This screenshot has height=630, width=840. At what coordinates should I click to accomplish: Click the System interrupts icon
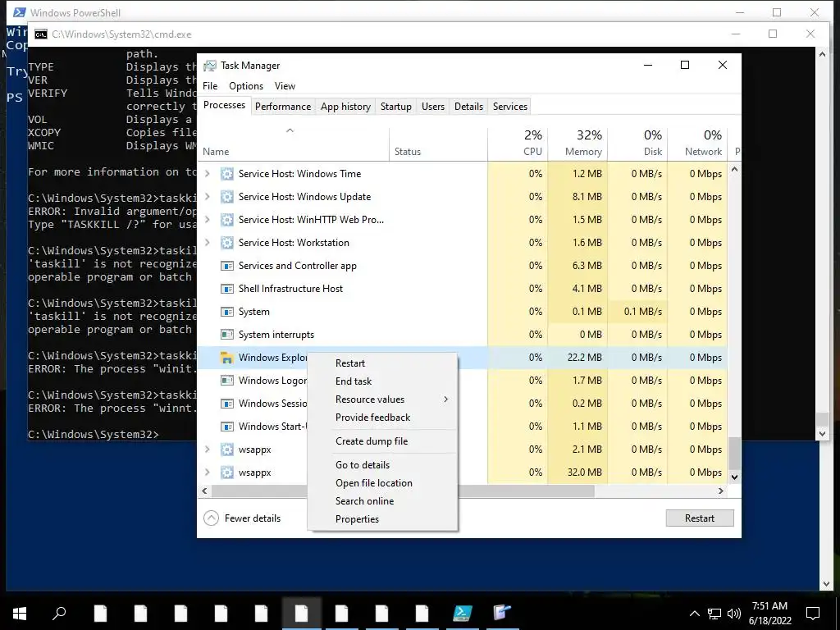pyautogui.click(x=227, y=335)
